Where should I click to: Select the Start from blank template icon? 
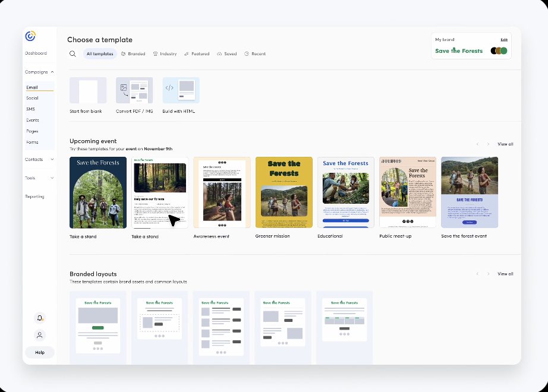coord(88,91)
